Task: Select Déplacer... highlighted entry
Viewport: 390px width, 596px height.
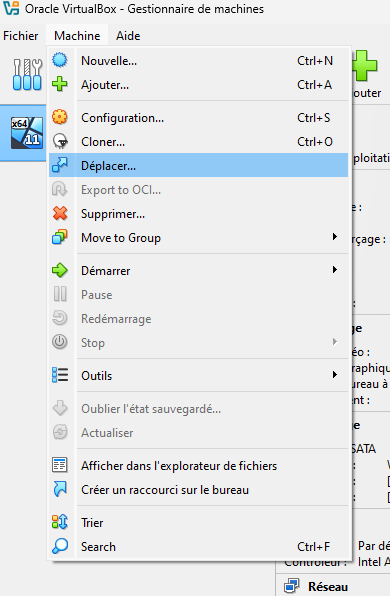Action: [x=198, y=165]
